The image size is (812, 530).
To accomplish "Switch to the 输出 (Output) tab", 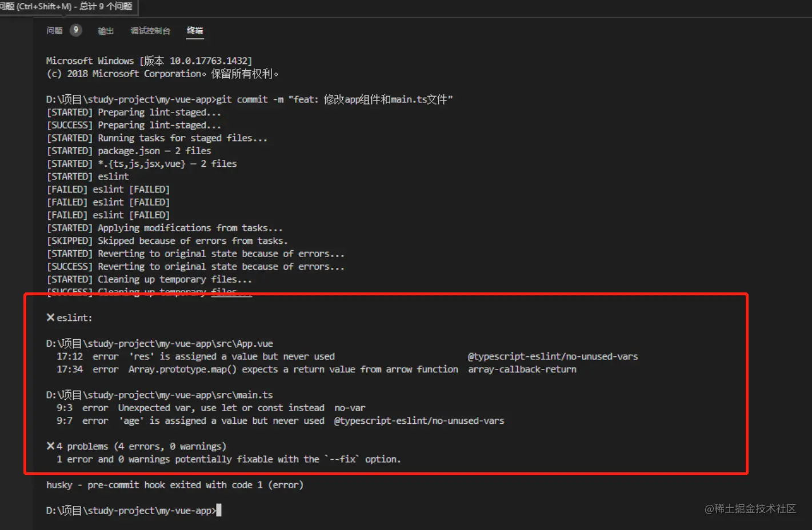I will [106, 31].
